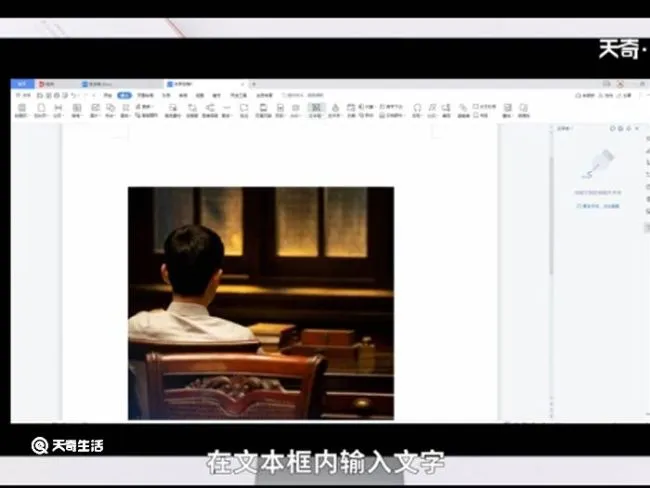Click the Comment button in the ribbon
650x488 pixels.
(244, 111)
